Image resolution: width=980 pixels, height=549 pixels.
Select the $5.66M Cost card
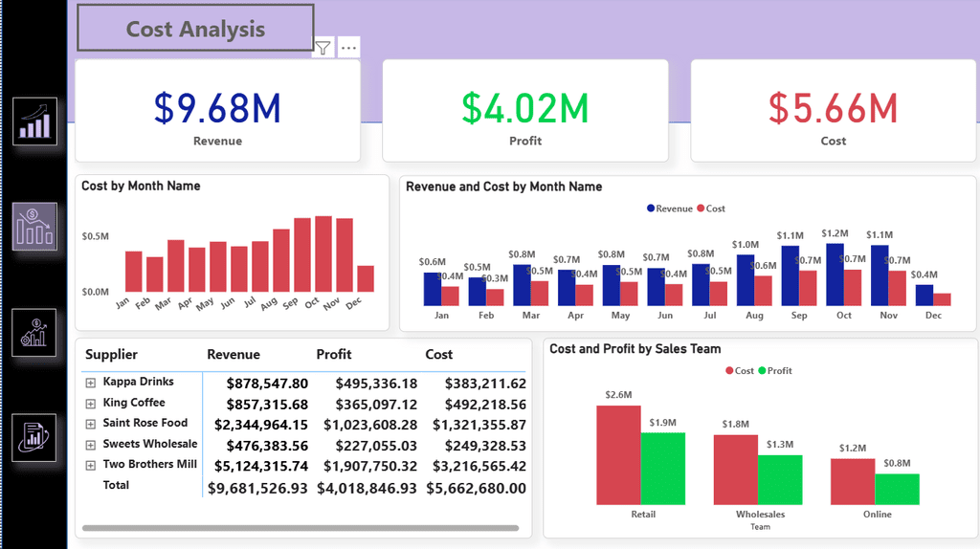click(x=834, y=111)
